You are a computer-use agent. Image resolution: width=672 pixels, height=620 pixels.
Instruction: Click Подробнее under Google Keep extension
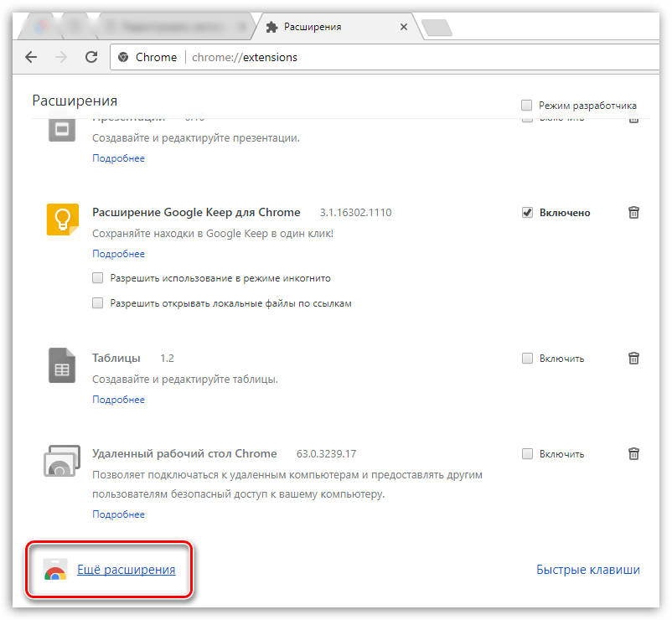click(x=118, y=254)
